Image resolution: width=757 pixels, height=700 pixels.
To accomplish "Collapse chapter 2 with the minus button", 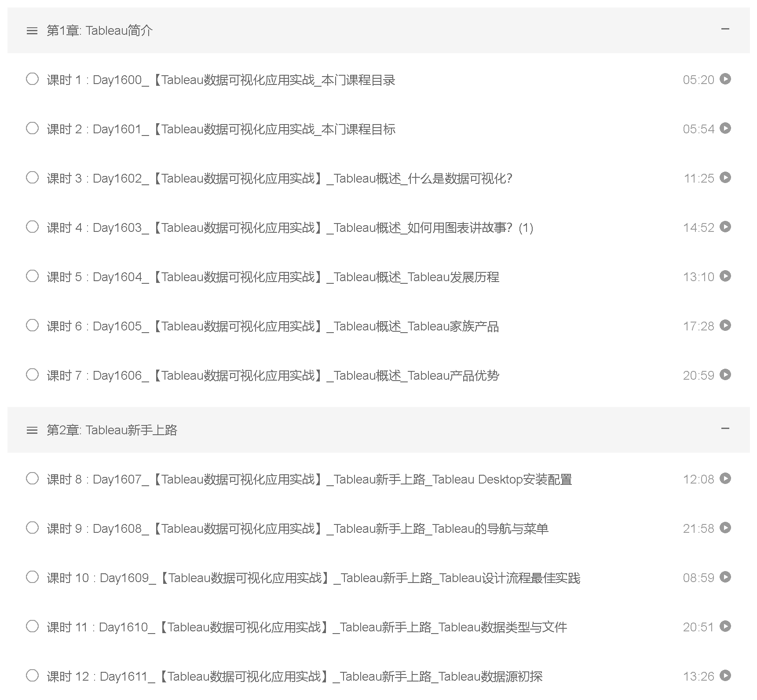I will point(725,429).
